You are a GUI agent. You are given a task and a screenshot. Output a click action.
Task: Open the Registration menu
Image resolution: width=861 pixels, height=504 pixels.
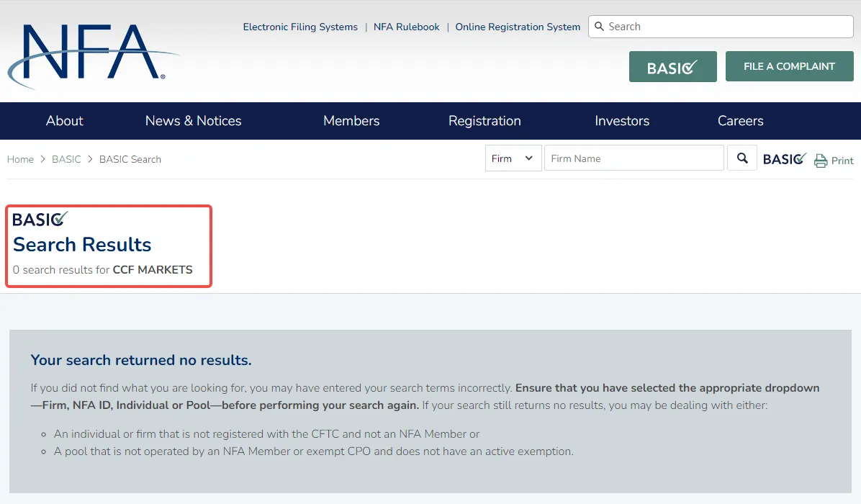click(x=484, y=121)
